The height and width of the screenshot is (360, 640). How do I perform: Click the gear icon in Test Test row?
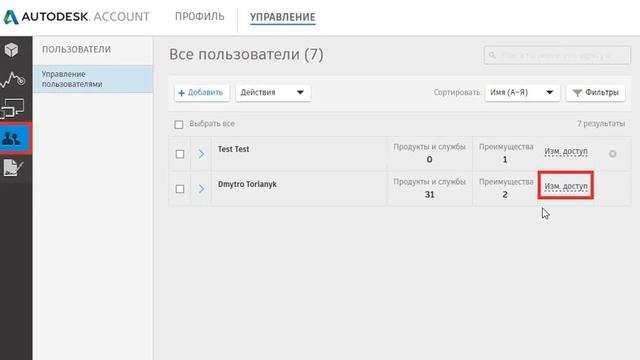pyautogui.click(x=612, y=154)
